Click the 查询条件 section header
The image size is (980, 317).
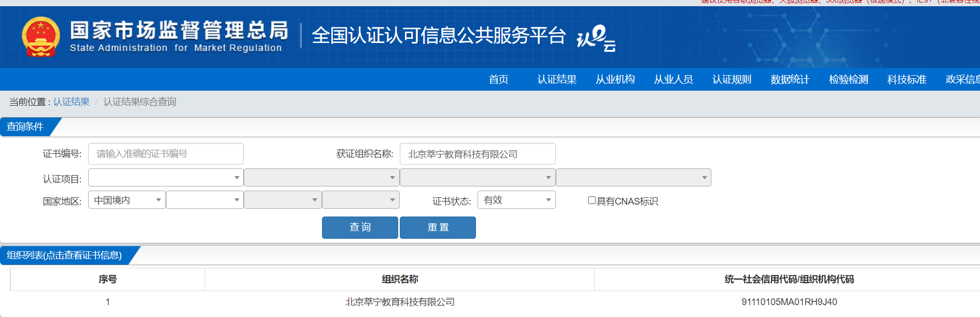point(25,127)
